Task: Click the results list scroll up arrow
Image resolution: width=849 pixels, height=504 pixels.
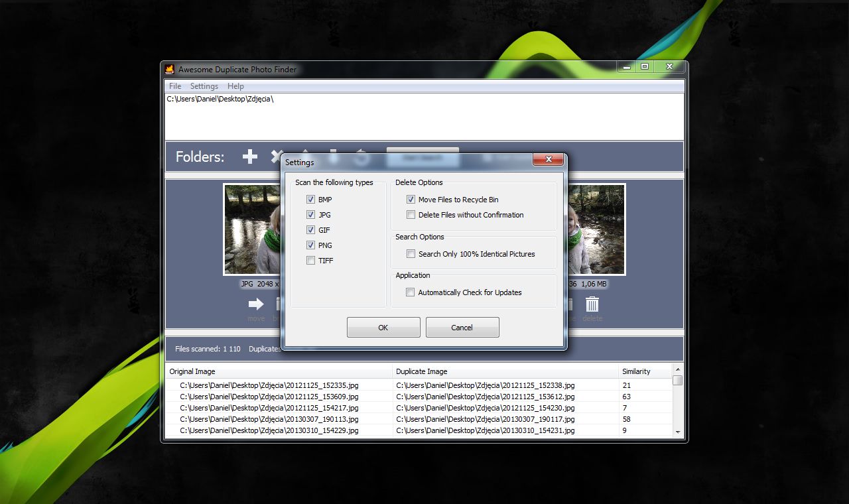Action: coord(677,369)
